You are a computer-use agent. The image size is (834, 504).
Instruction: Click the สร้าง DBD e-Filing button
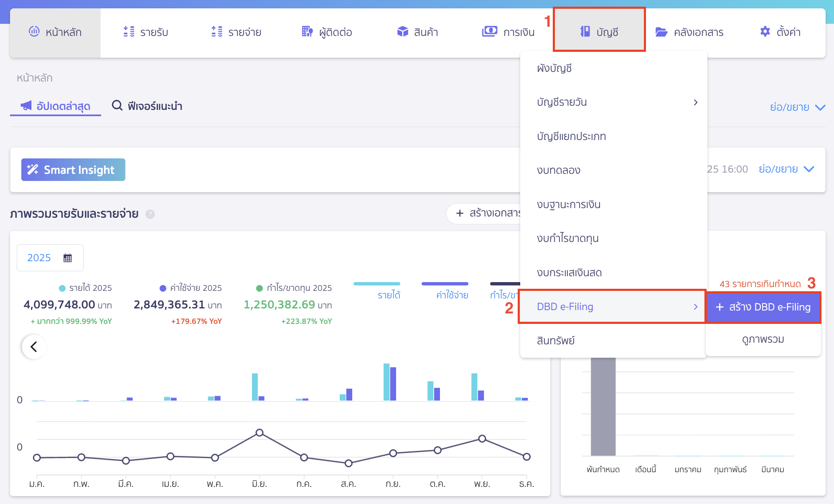click(x=763, y=307)
